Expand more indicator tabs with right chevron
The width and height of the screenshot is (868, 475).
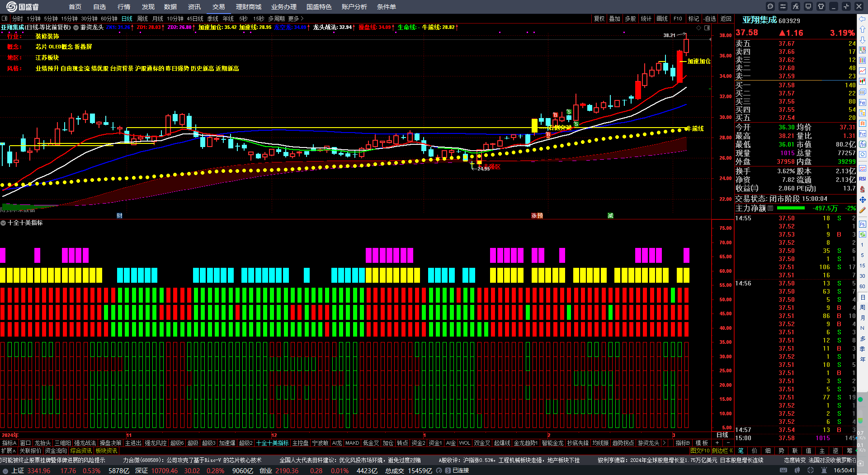[664, 443]
